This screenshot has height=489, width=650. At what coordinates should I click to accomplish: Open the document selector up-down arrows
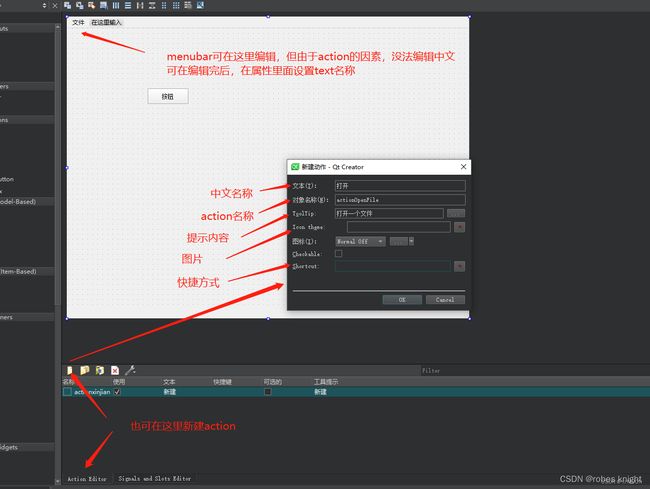coord(44,5)
